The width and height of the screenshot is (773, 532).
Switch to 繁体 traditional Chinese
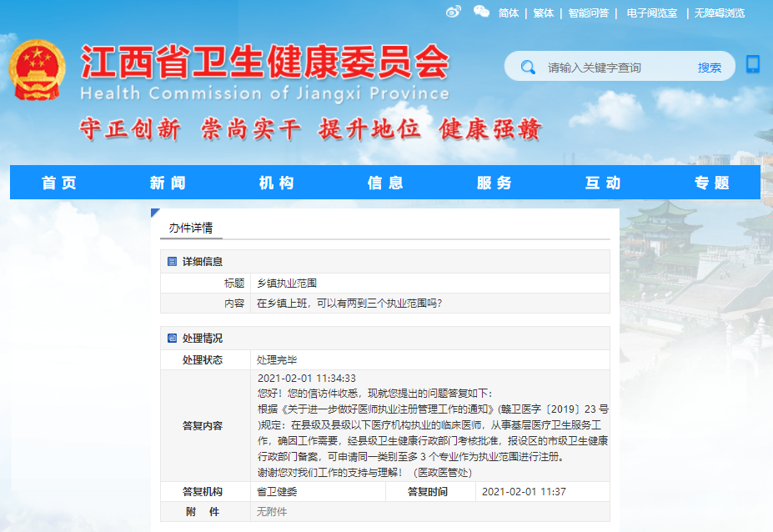544,13
